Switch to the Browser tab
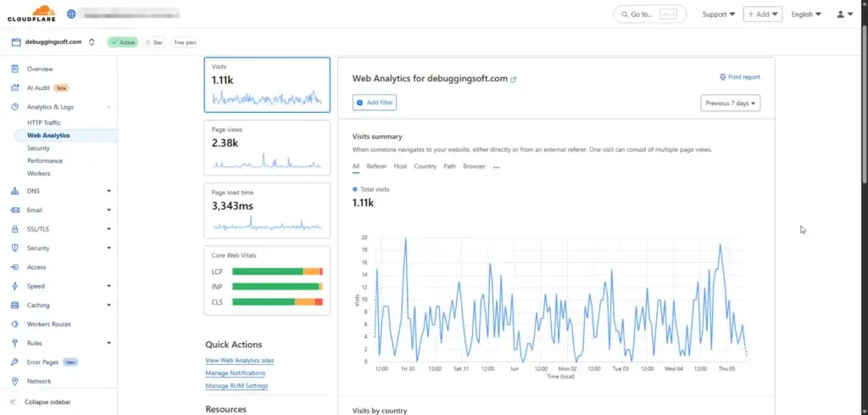 pos(475,166)
